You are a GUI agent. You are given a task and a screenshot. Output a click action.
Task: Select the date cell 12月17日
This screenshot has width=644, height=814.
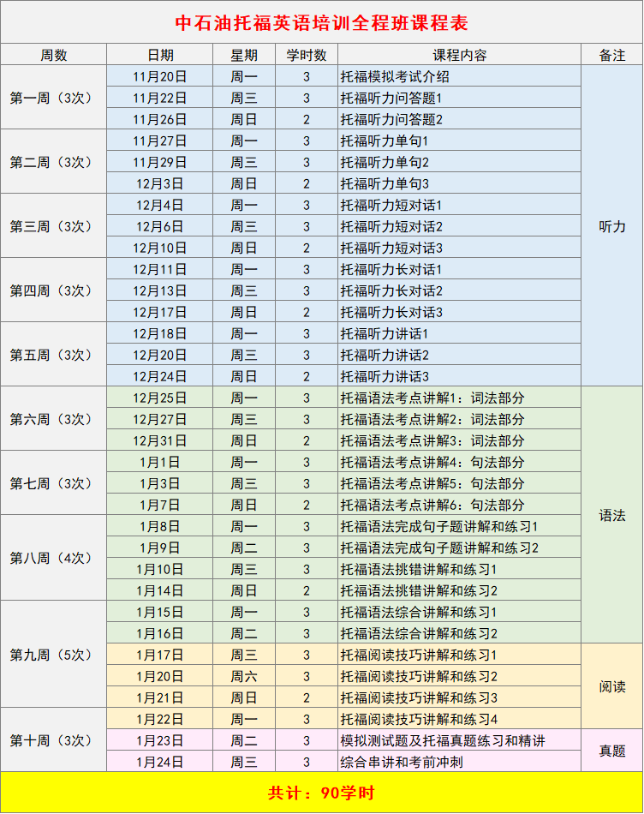pos(160,312)
